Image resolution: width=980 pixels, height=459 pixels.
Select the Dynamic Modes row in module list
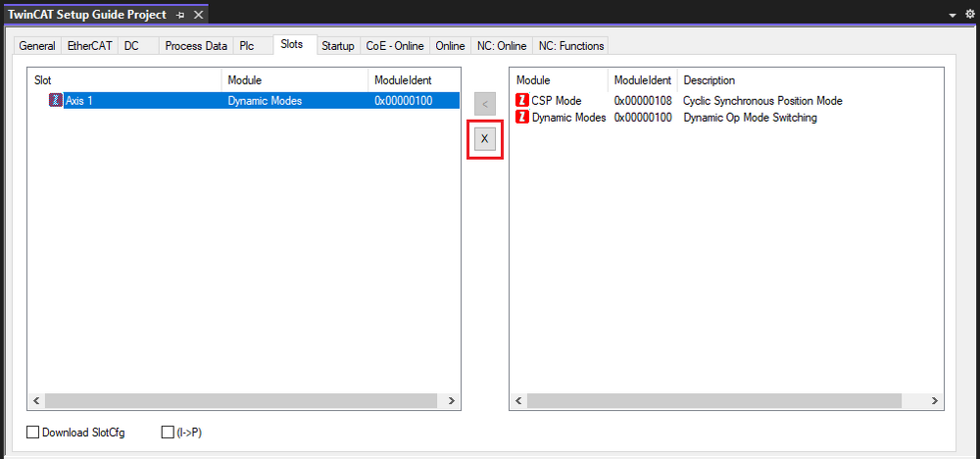pos(666,118)
